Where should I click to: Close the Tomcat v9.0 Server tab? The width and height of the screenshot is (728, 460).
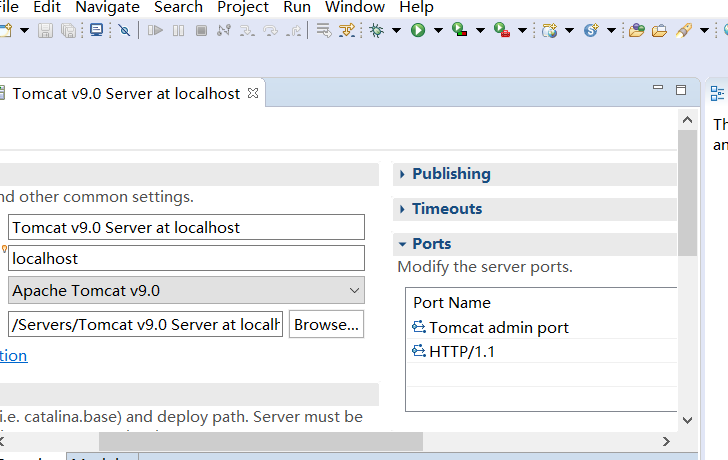pyautogui.click(x=253, y=93)
